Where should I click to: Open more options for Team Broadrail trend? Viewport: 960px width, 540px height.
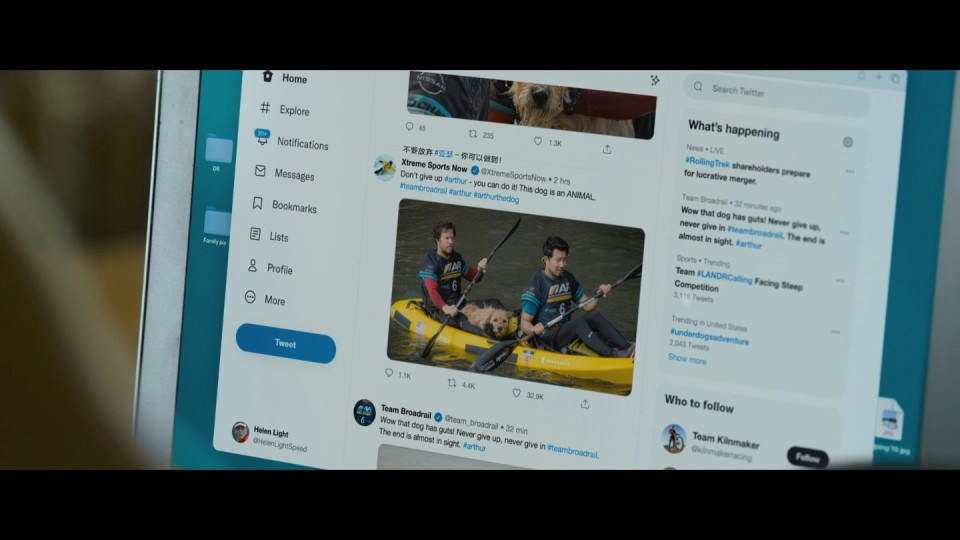[x=844, y=233]
